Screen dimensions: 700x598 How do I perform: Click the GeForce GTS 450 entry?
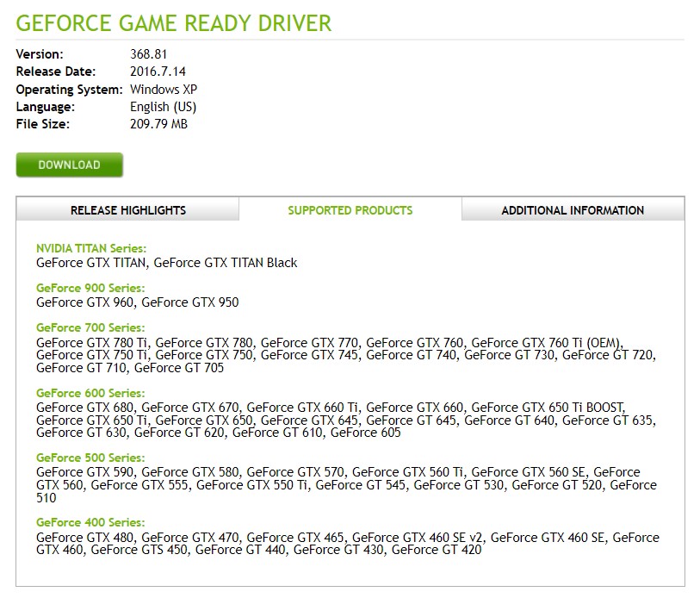pos(139,550)
